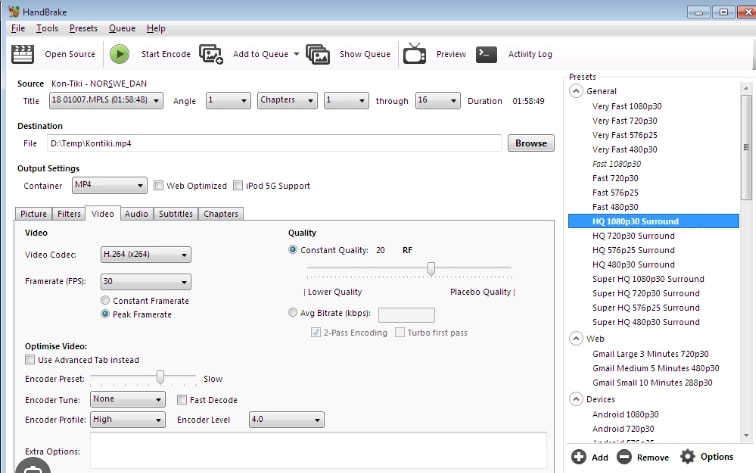
Task: Collapse the General presets group
Action: click(576, 91)
